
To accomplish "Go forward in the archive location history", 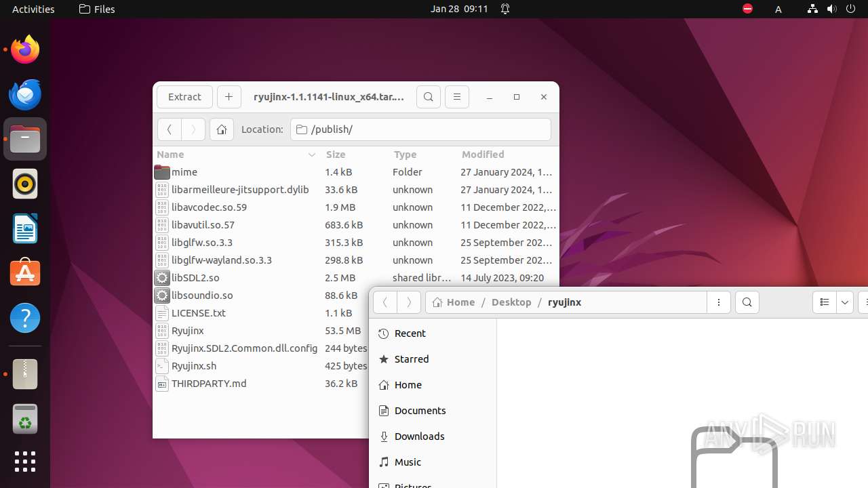I will [x=193, y=129].
